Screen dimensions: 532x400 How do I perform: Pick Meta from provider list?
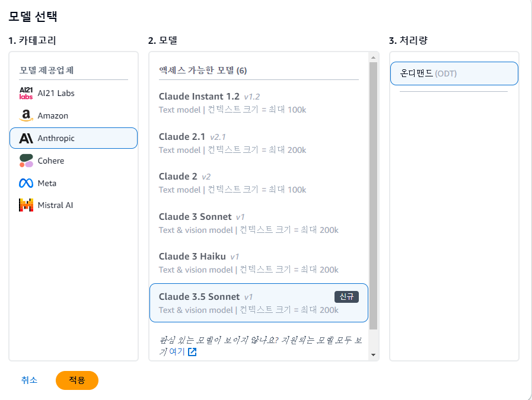(x=74, y=183)
